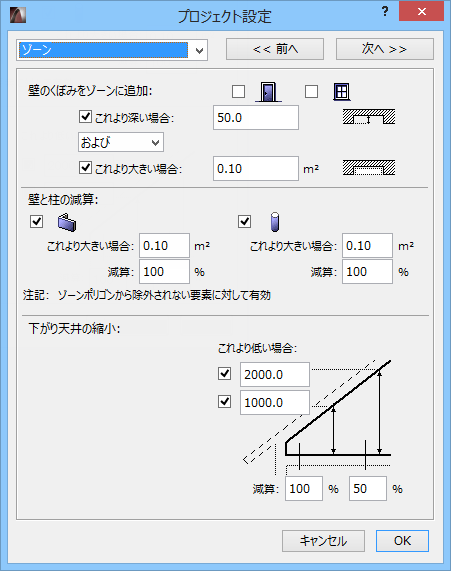Open the および condition dropdown
The image size is (451, 571).
pyautogui.click(x=121, y=142)
